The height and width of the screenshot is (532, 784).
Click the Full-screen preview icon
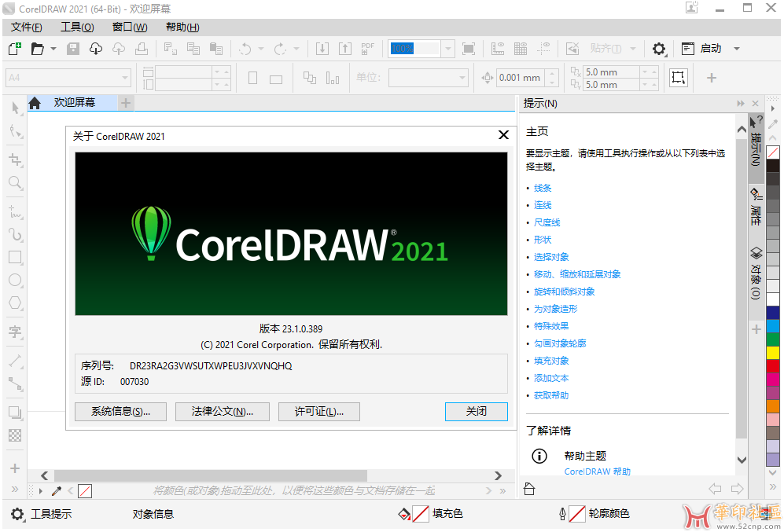click(469, 49)
